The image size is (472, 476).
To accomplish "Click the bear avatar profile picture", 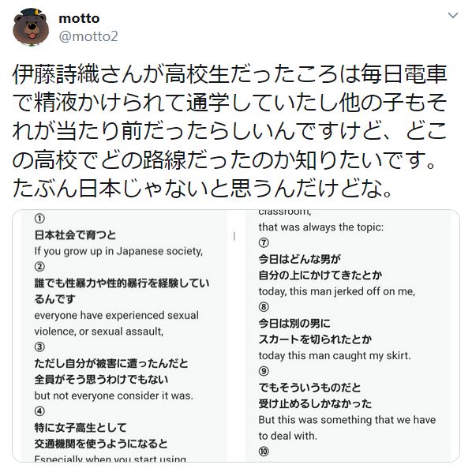I will pos(31,28).
